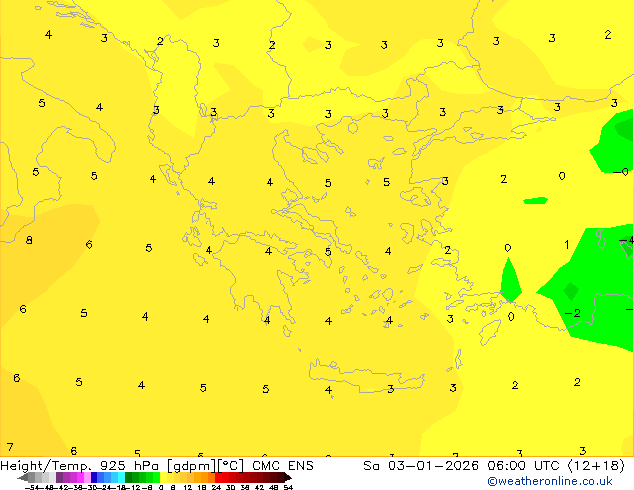Click the temperature value 8 on the map
This screenshot has height=490, width=634.
pos(29,240)
